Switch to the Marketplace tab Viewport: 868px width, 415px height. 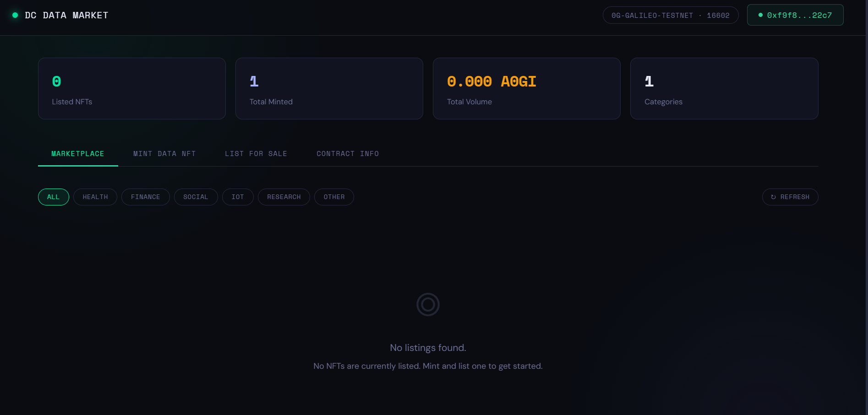78,154
